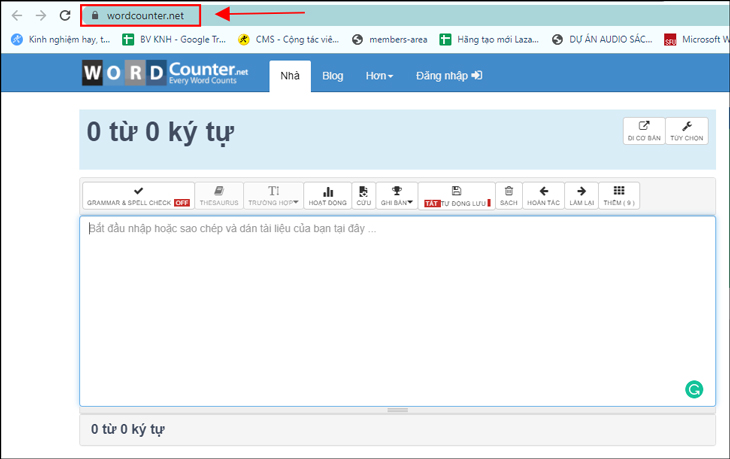Click the browser back arrow
The height and width of the screenshot is (459, 730).
17,15
